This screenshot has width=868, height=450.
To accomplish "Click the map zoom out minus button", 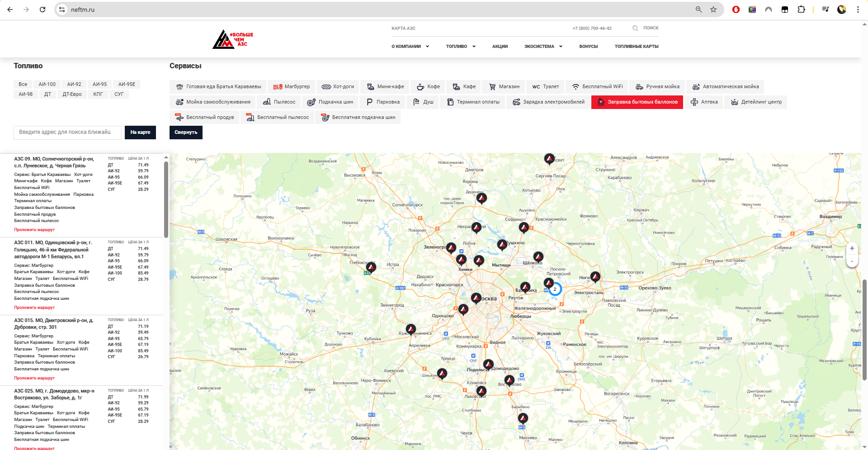I will click(852, 261).
